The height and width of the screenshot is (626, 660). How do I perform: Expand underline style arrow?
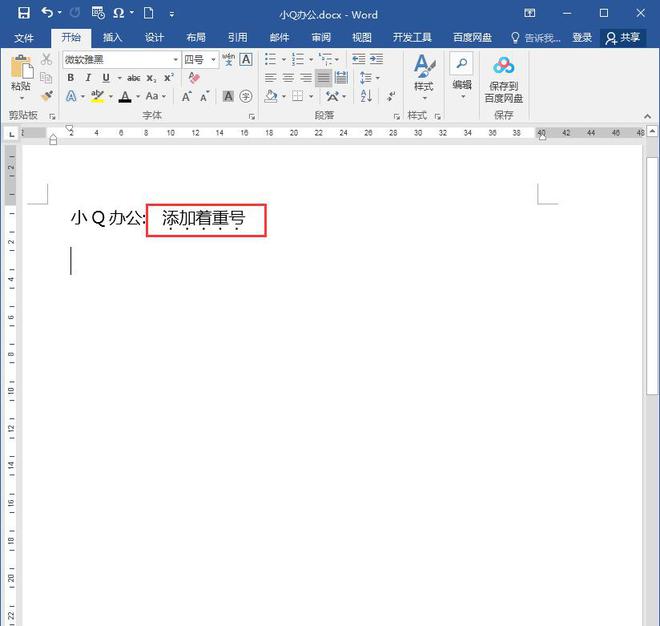tap(119, 78)
